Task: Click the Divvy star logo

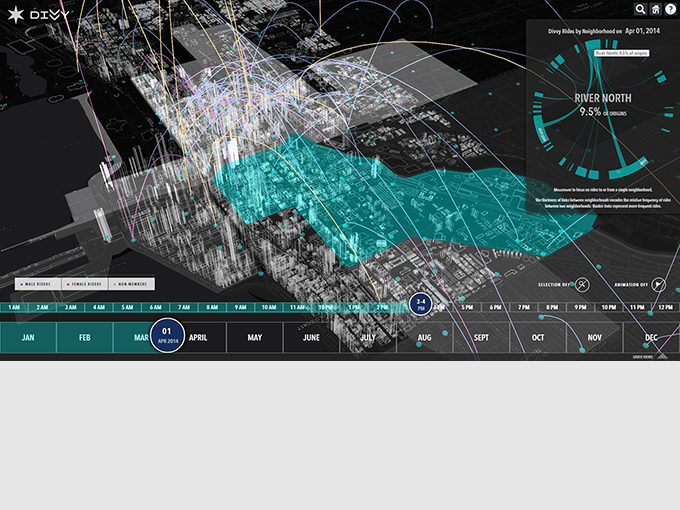Action: point(16,15)
